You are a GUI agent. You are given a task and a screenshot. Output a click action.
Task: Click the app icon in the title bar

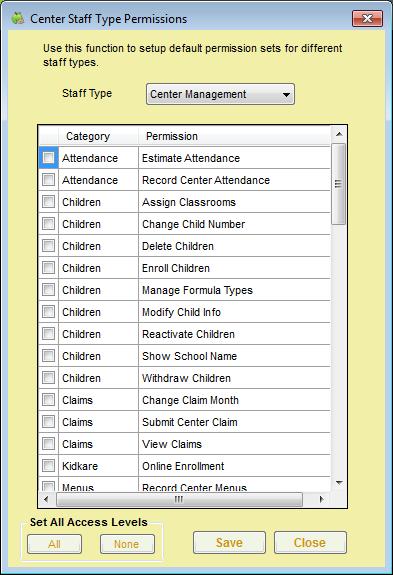pos(17,18)
